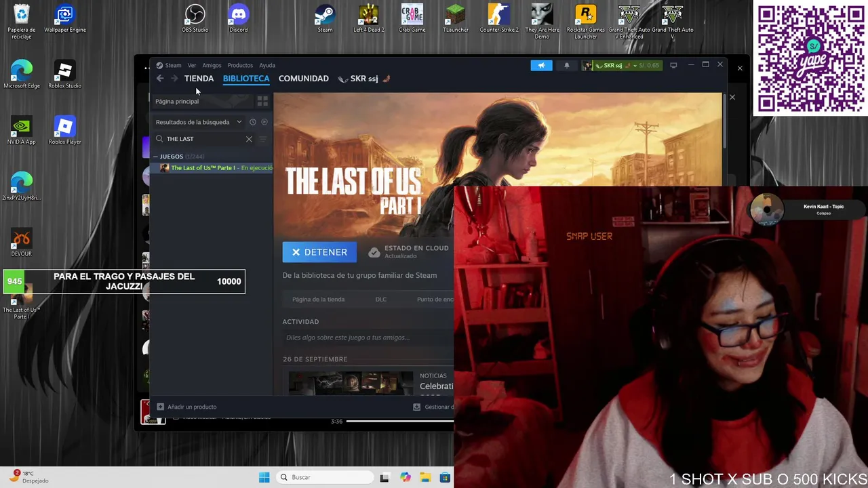Open TLauncher desktop icon
868x488 pixels.
pyautogui.click(x=456, y=19)
